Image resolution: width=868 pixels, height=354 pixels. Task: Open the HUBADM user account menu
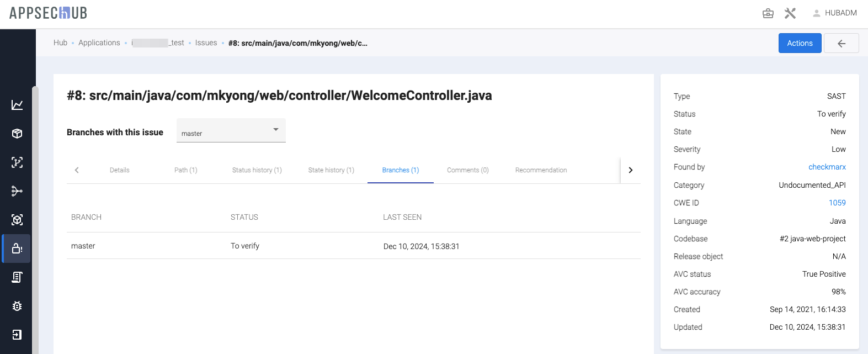point(834,13)
